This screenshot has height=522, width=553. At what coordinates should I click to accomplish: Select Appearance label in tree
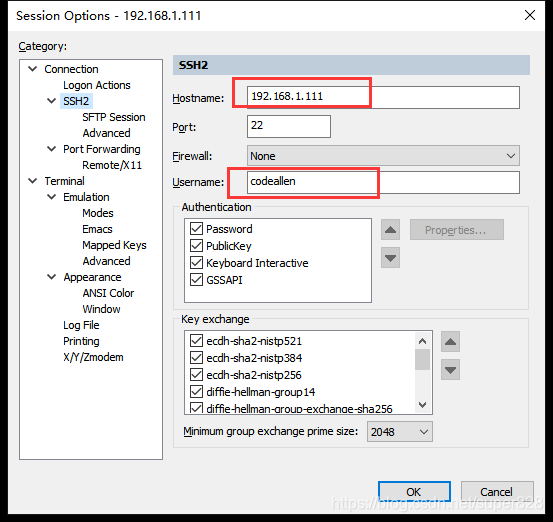click(x=92, y=277)
